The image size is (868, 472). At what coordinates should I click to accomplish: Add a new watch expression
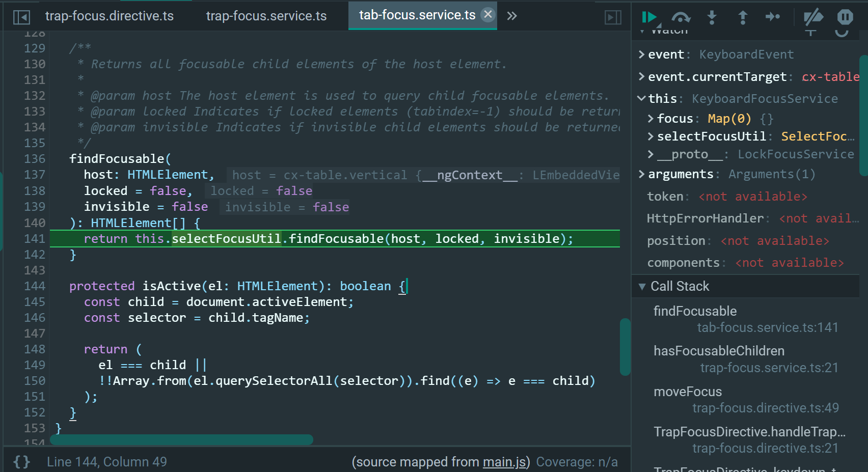[x=810, y=30]
